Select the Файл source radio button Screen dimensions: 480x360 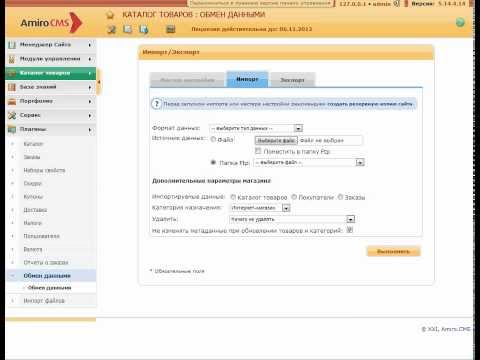point(213,140)
